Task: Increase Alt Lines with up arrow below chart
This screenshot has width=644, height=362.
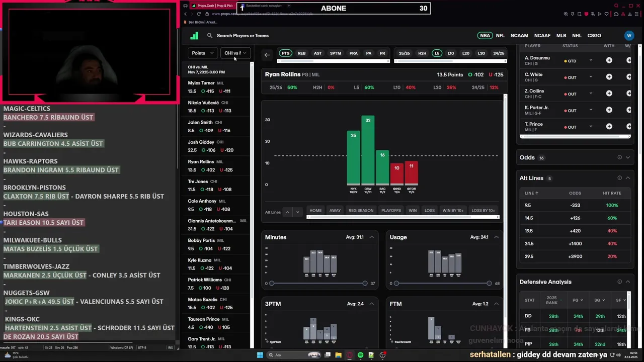Action: point(287,212)
